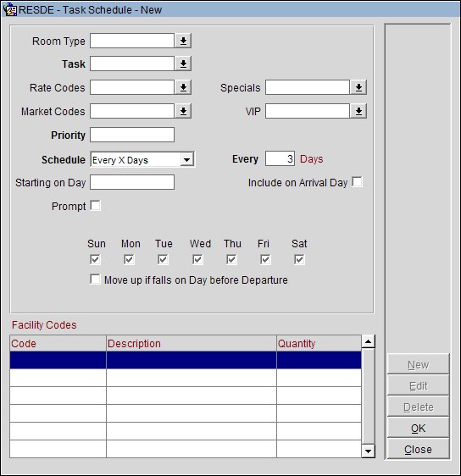Click the Edit button
461x476 pixels.
point(418,385)
